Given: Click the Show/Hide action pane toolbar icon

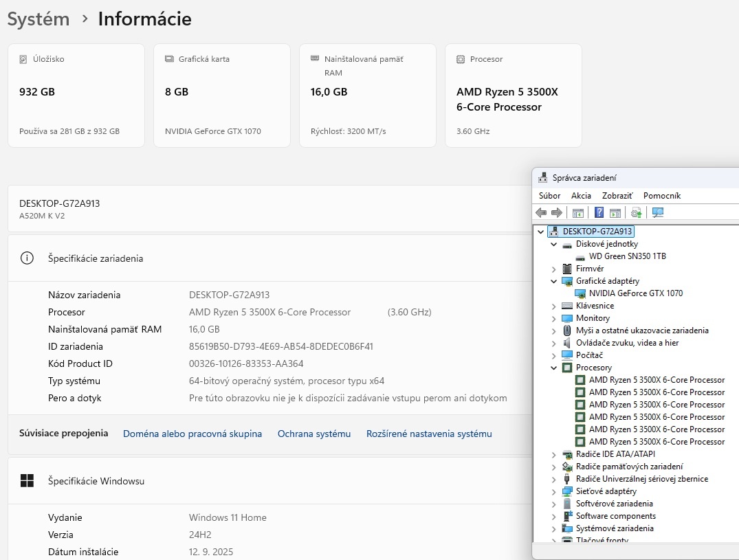Looking at the screenshot, I should [615, 213].
